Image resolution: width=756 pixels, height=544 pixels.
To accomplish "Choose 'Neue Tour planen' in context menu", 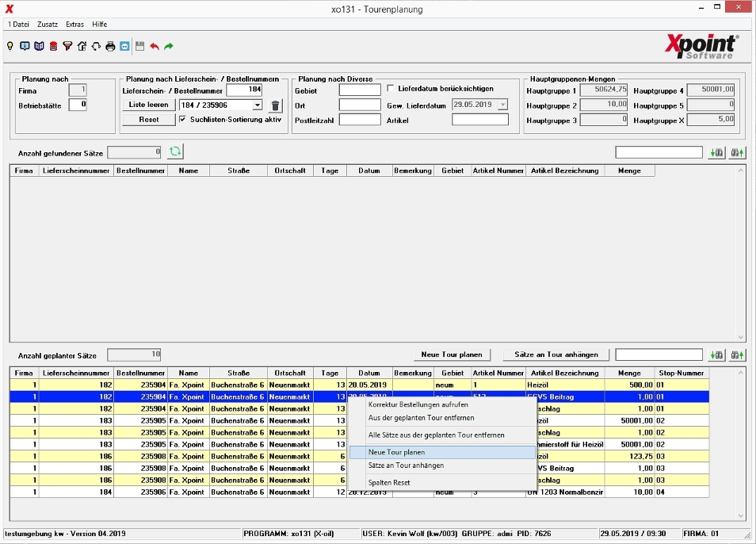I will pyautogui.click(x=442, y=452).
